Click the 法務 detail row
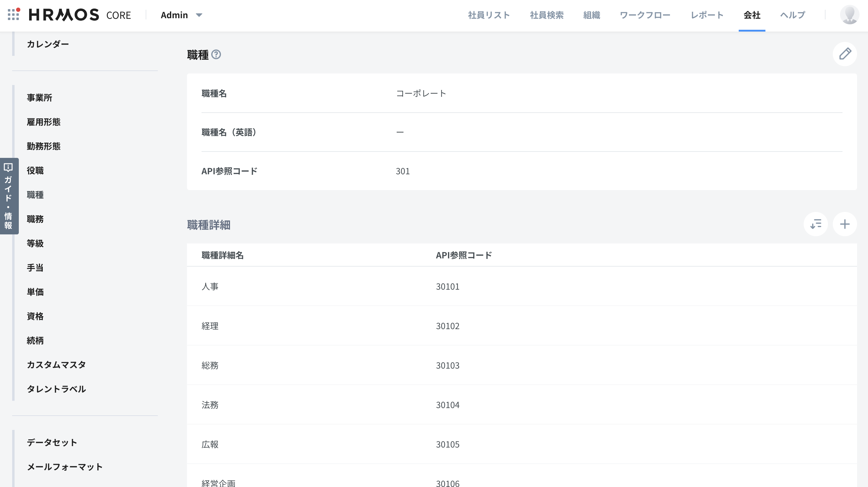Viewport: 868px width, 487px height. 210,405
